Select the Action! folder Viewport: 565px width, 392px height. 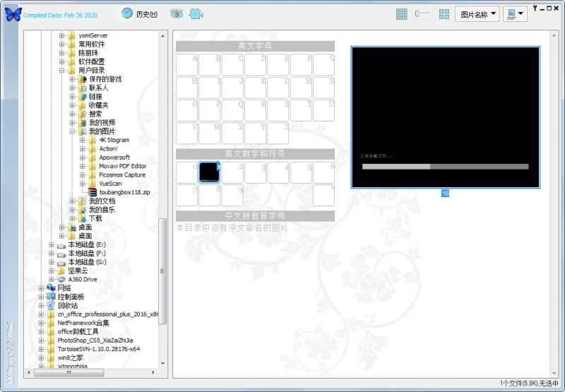click(x=108, y=149)
